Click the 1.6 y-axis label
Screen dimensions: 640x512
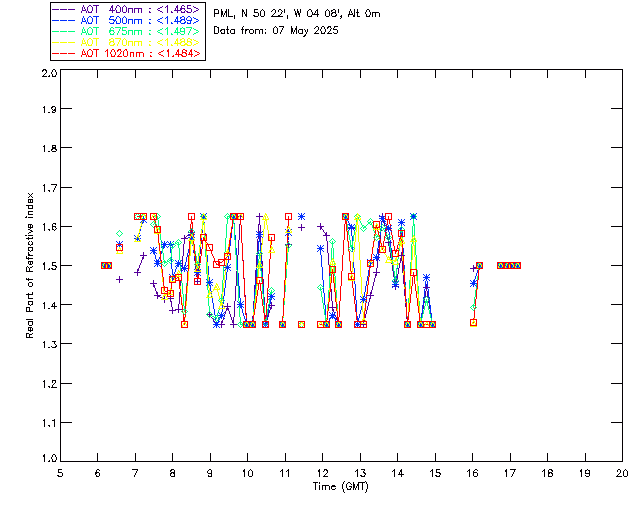tap(49, 227)
